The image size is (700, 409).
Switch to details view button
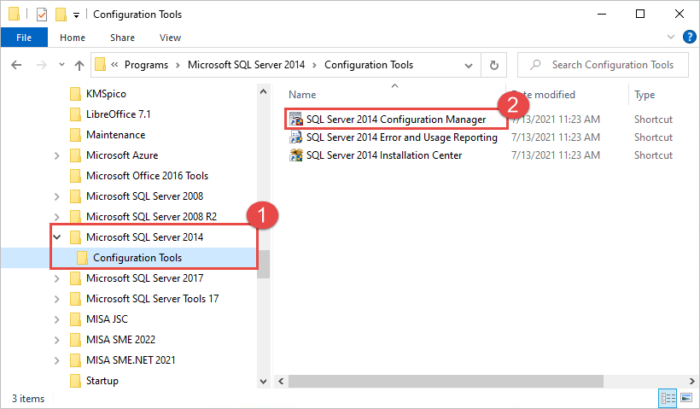click(668, 399)
